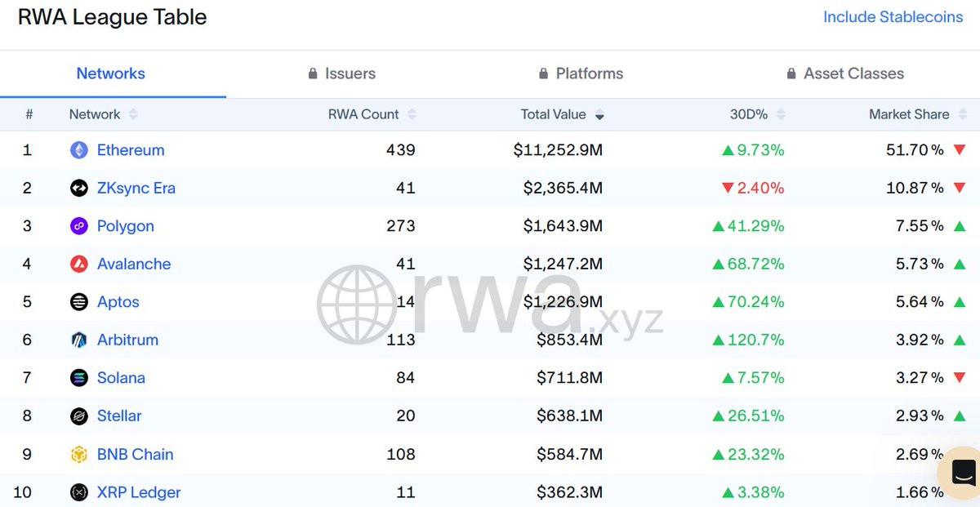980x507 pixels.
Task: Click Polygon's green 30D% up triangle
Action: click(718, 226)
